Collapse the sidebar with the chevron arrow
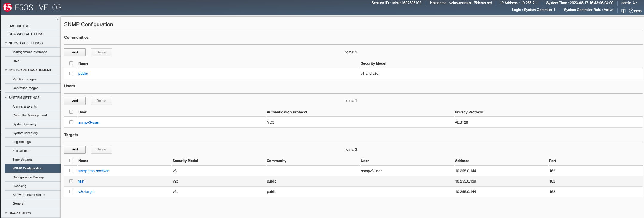This screenshot has height=218, width=644. (57, 19)
